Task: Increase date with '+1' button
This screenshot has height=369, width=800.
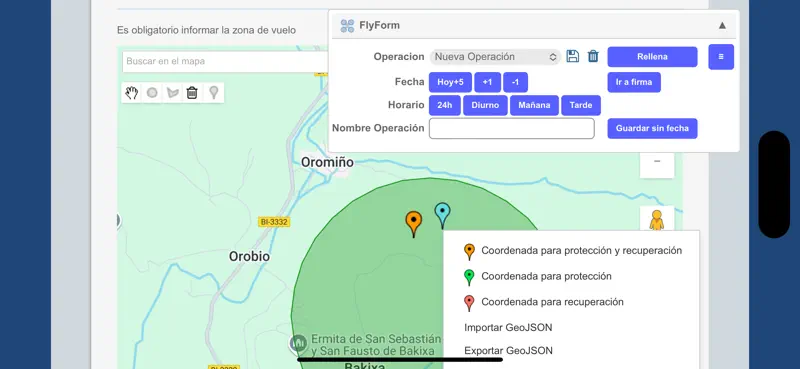Action: point(487,82)
